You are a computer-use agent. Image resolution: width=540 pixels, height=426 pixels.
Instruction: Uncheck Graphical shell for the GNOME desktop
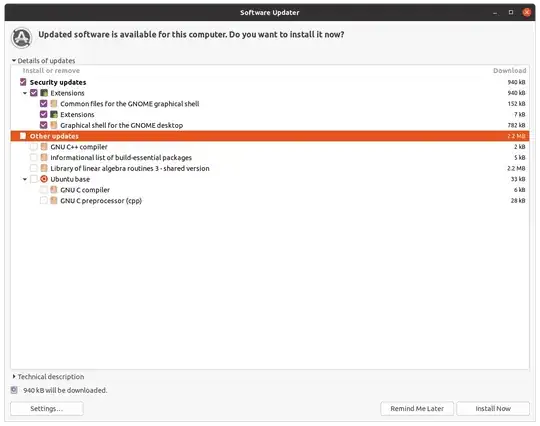point(43,125)
